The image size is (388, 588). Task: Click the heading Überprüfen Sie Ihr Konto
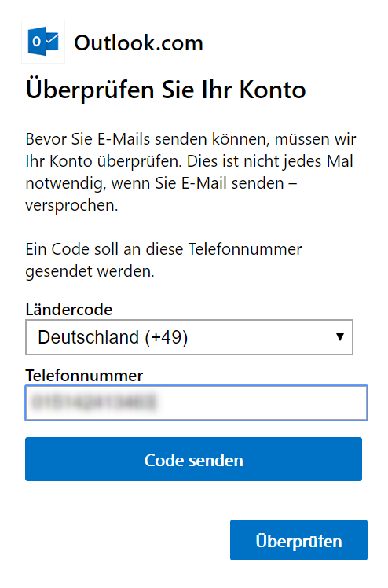click(166, 90)
